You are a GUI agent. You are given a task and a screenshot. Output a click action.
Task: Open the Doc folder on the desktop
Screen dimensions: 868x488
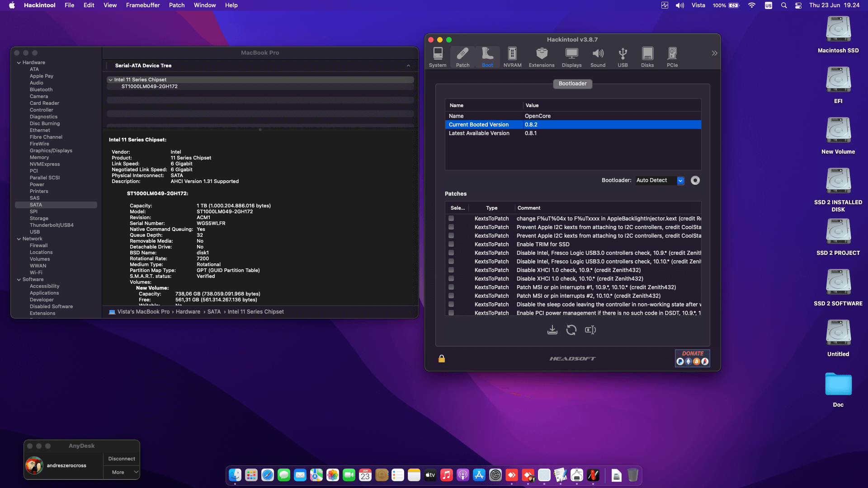pyautogui.click(x=838, y=389)
